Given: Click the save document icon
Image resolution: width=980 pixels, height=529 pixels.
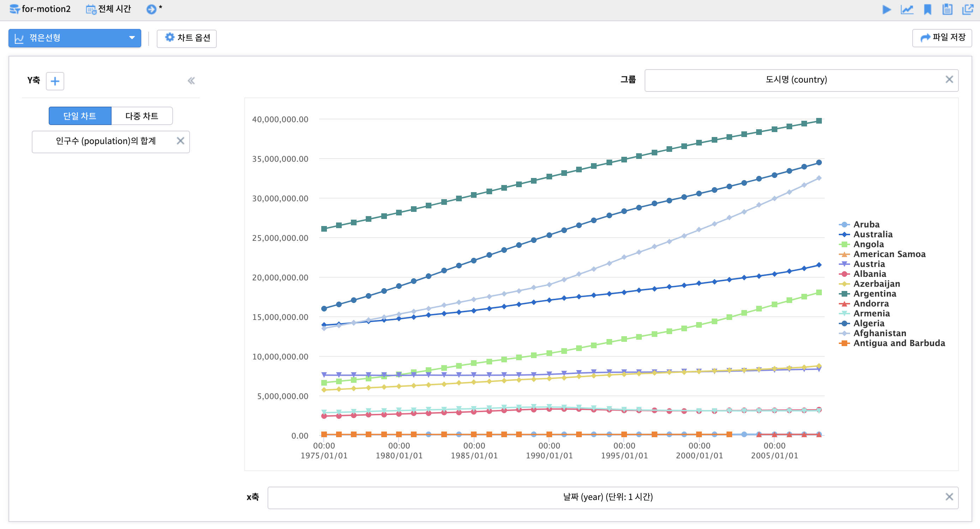Looking at the screenshot, I should pyautogui.click(x=947, y=10).
